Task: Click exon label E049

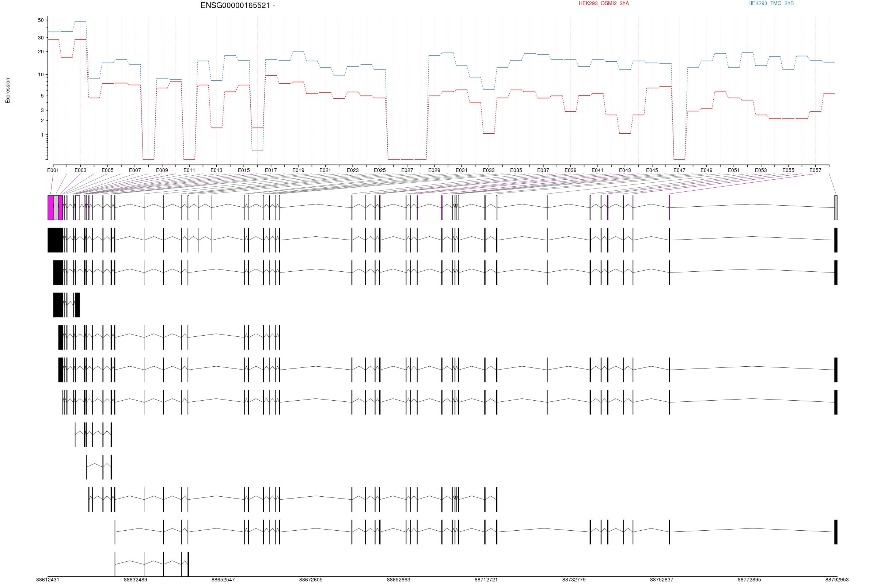Action: (x=706, y=170)
